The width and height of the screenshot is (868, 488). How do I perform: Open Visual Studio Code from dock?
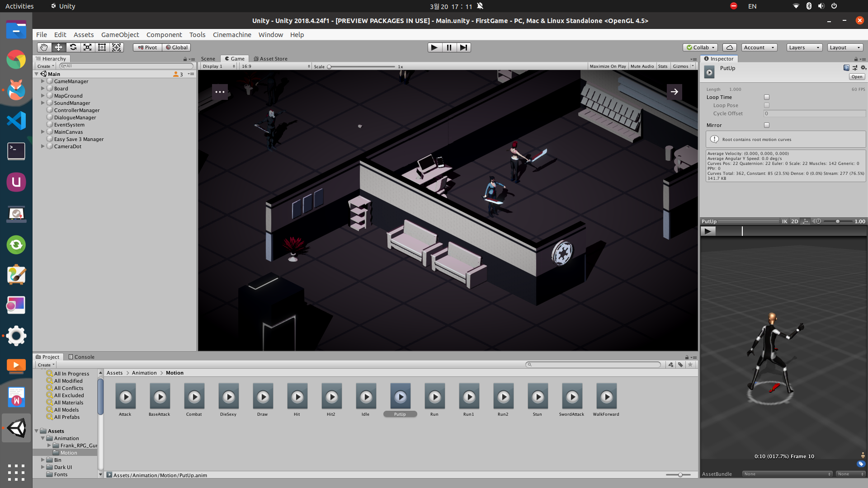point(16,121)
